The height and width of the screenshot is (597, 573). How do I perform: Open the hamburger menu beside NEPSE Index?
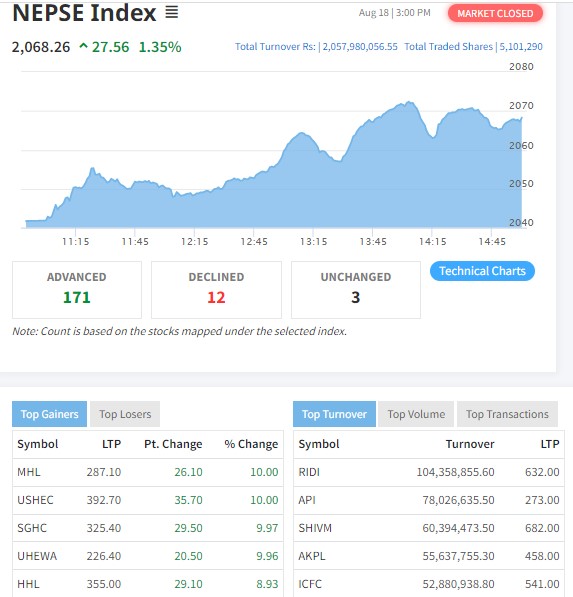172,13
